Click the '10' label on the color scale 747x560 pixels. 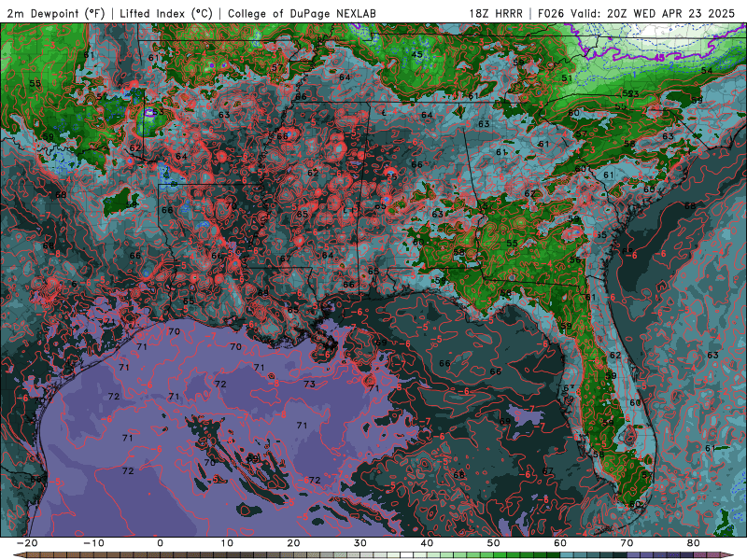pyautogui.click(x=227, y=543)
